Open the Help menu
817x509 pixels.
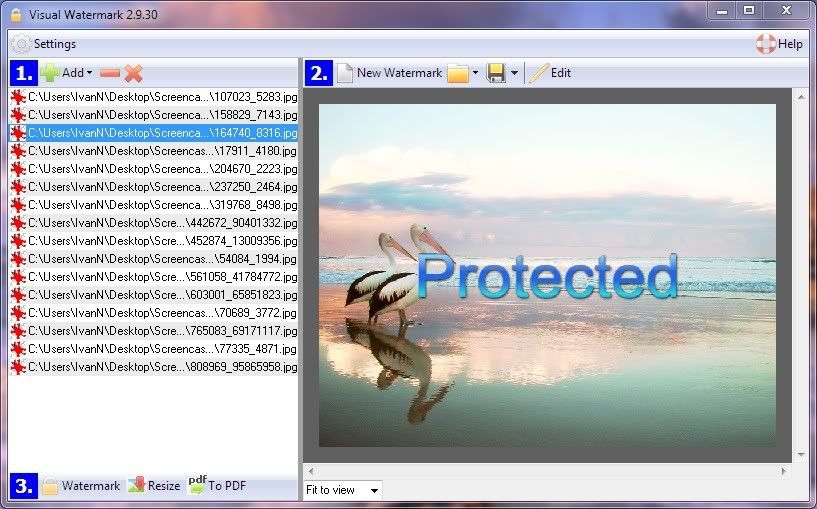790,44
